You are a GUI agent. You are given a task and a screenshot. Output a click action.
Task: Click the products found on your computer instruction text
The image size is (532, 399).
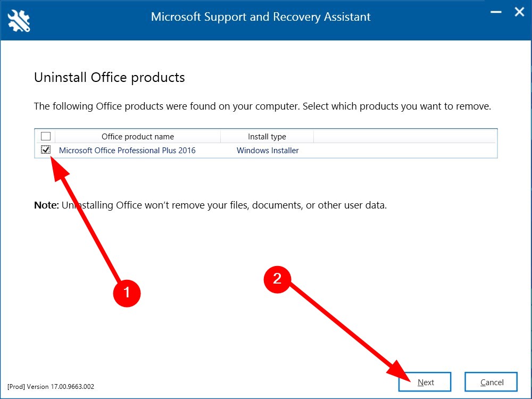point(262,106)
